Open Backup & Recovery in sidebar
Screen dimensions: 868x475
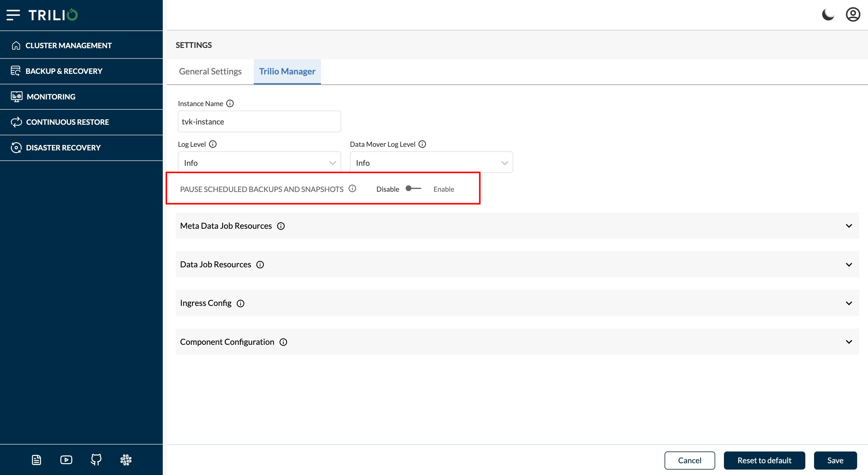64,71
